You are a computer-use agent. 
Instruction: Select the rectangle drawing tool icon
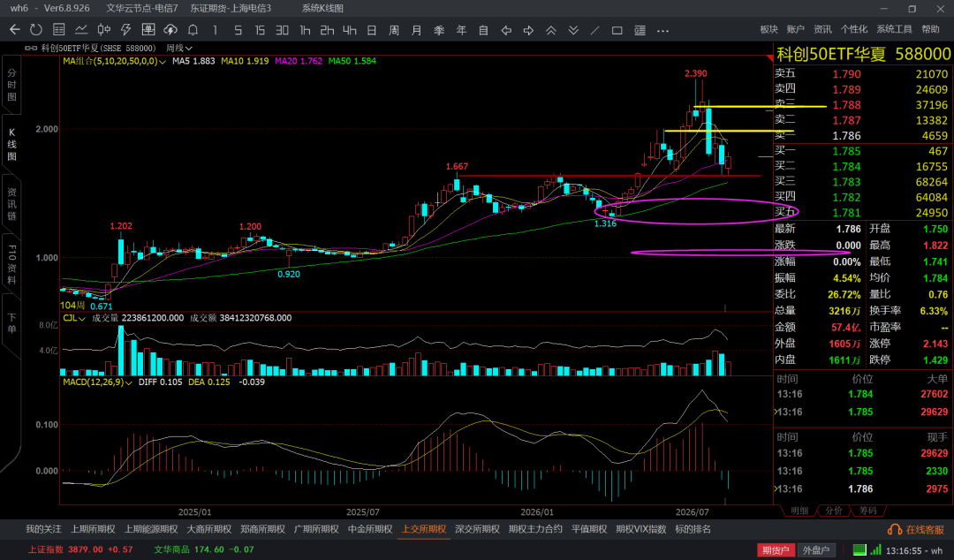617,30
